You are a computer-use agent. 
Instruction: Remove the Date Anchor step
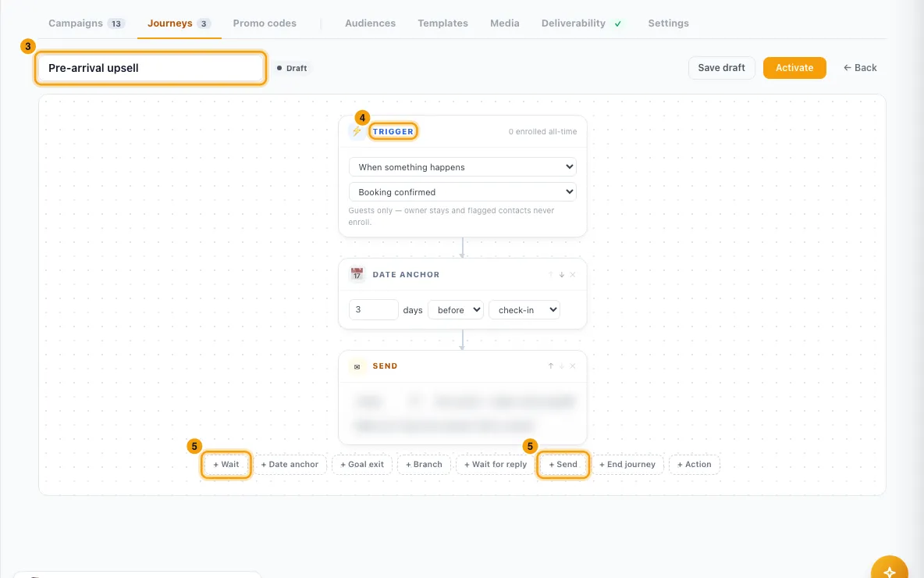572,274
